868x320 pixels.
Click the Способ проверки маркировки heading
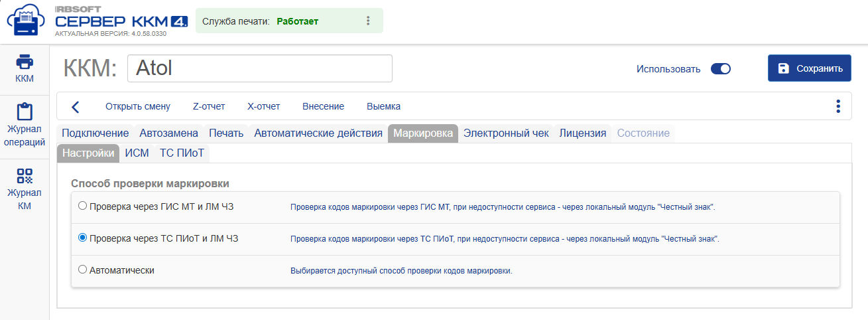pyautogui.click(x=150, y=183)
